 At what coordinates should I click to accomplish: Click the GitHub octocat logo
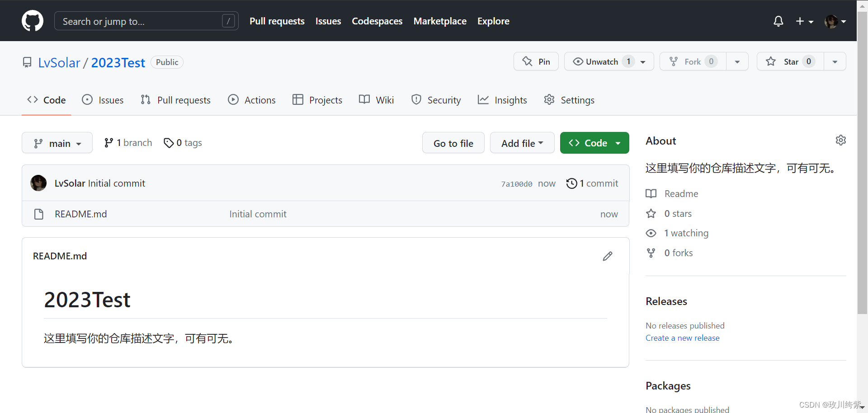point(32,20)
